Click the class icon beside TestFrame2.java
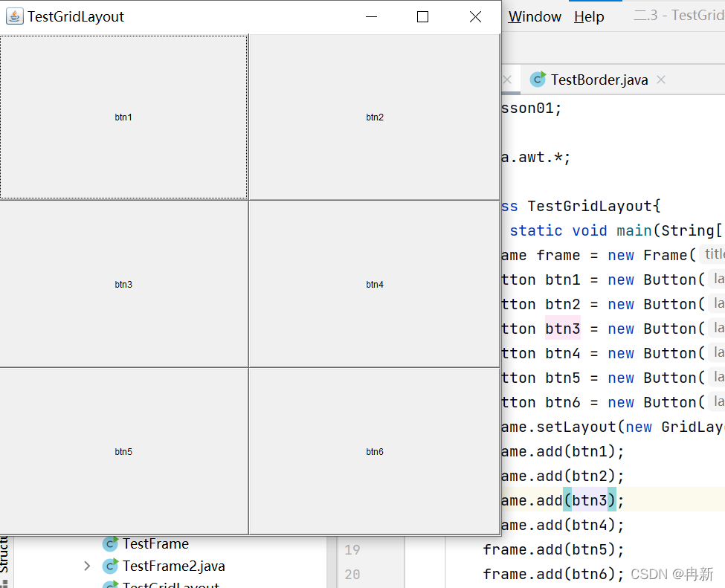The height and width of the screenshot is (588, 725). [x=110, y=566]
